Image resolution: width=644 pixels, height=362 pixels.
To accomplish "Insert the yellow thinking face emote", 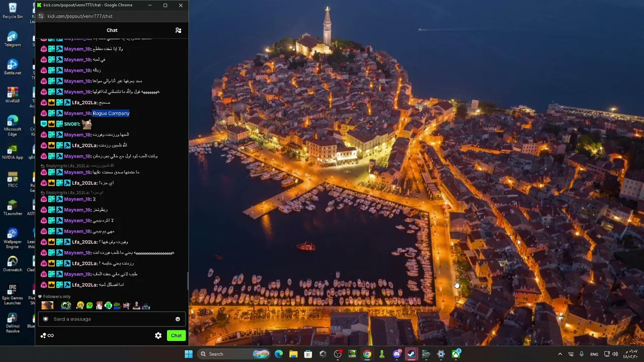I will [x=80, y=306].
